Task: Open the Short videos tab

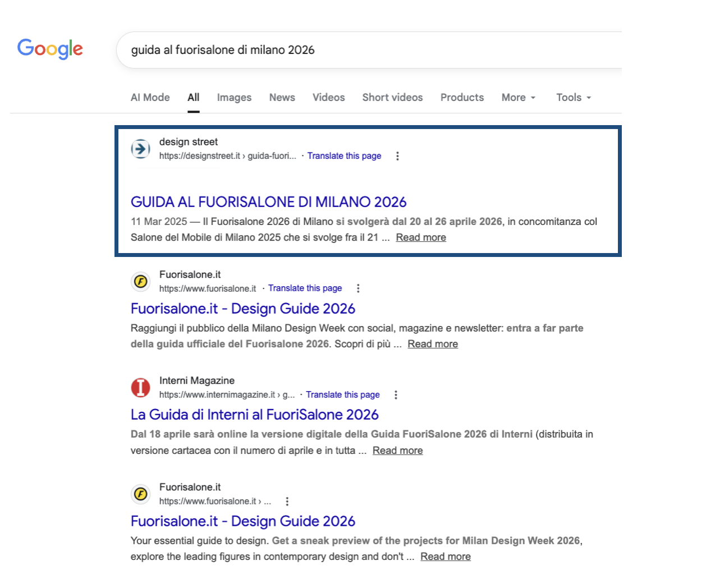Action: tap(392, 98)
